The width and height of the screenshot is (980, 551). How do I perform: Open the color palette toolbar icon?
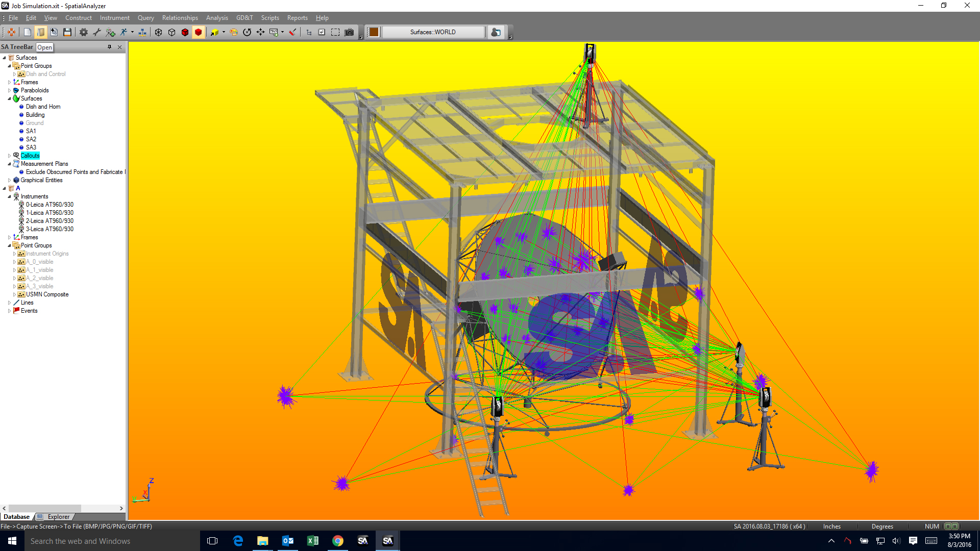234,32
